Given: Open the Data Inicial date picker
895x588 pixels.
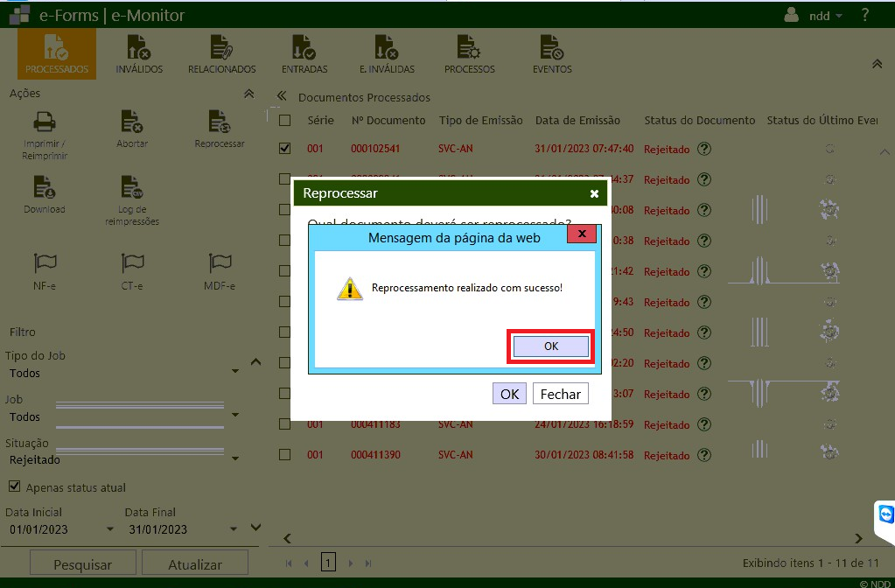Looking at the screenshot, I should 110,529.
